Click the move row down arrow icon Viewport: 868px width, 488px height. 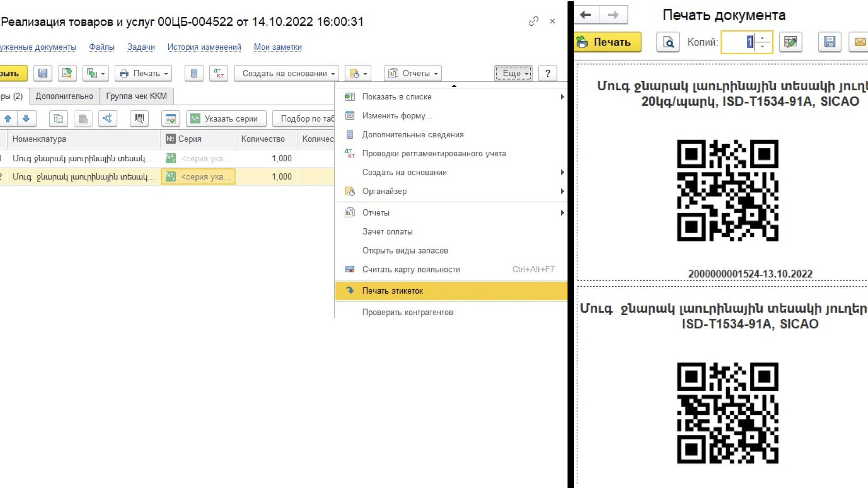[26, 118]
